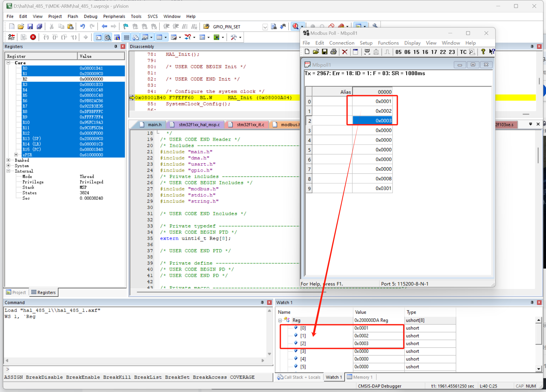Open the Call Stack + Locals tab
This screenshot has height=392, width=546.
[299, 377]
